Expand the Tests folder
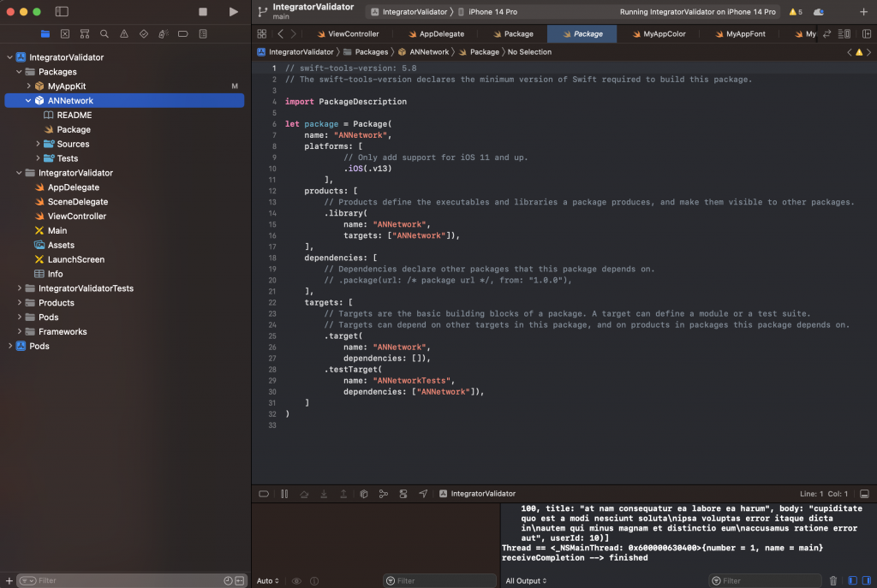The image size is (877, 588). pos(38,158)
